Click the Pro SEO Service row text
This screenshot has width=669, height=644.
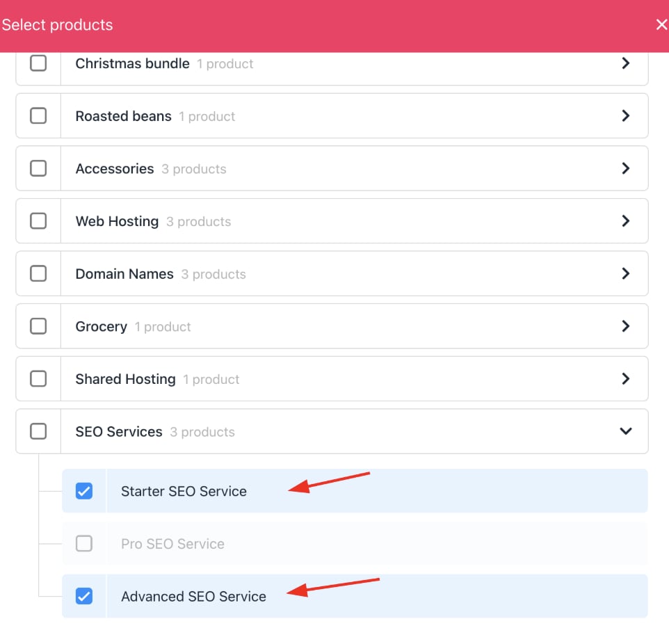(x=172, y=544)
